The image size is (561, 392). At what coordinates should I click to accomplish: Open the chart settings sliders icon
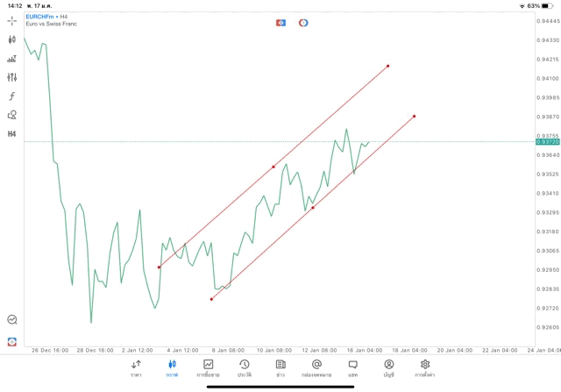coord(12,77)
